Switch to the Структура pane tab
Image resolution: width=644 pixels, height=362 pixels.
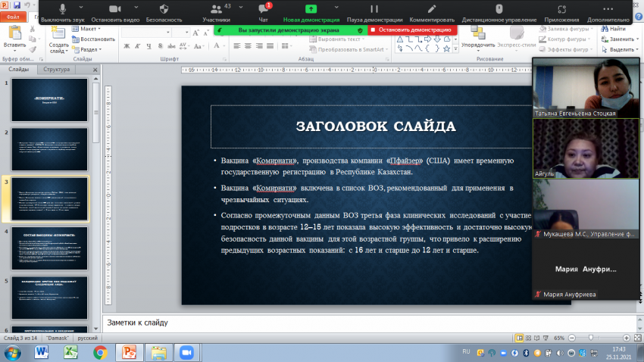[56, 70]
